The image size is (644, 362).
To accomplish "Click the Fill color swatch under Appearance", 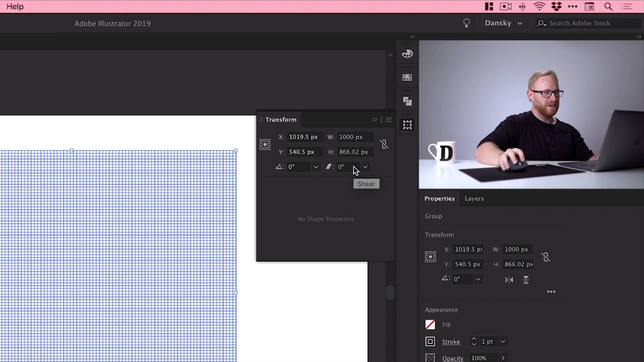I will (x=430, y=324).
